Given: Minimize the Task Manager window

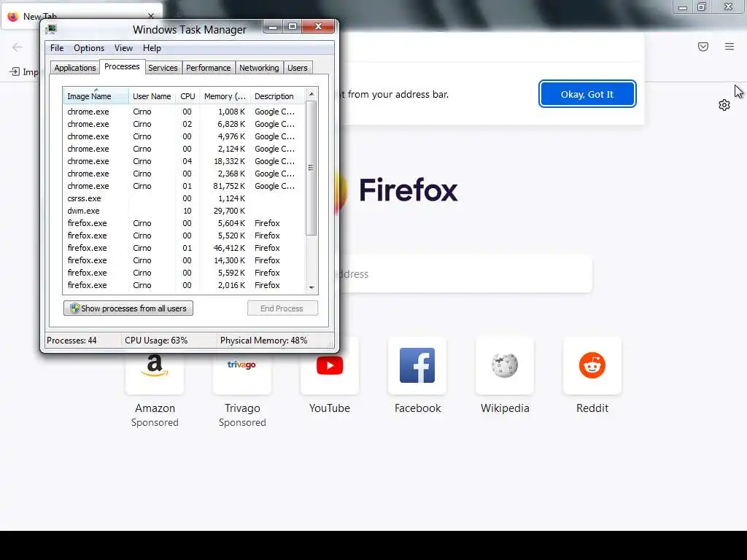Looking at the screenshot, I should click(273, 27).
